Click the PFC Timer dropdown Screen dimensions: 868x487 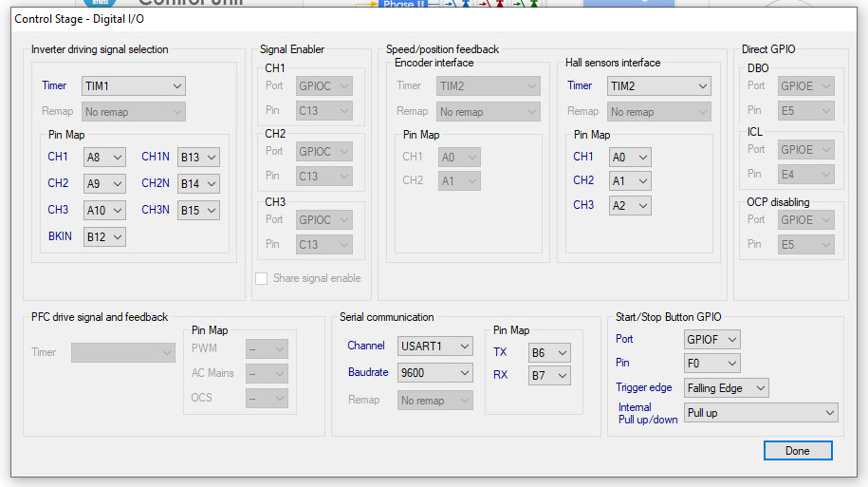123,352
